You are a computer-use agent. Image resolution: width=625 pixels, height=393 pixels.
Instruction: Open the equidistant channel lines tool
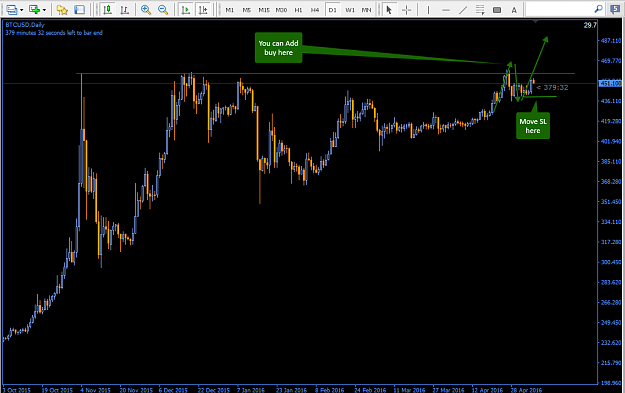(480, 10)
